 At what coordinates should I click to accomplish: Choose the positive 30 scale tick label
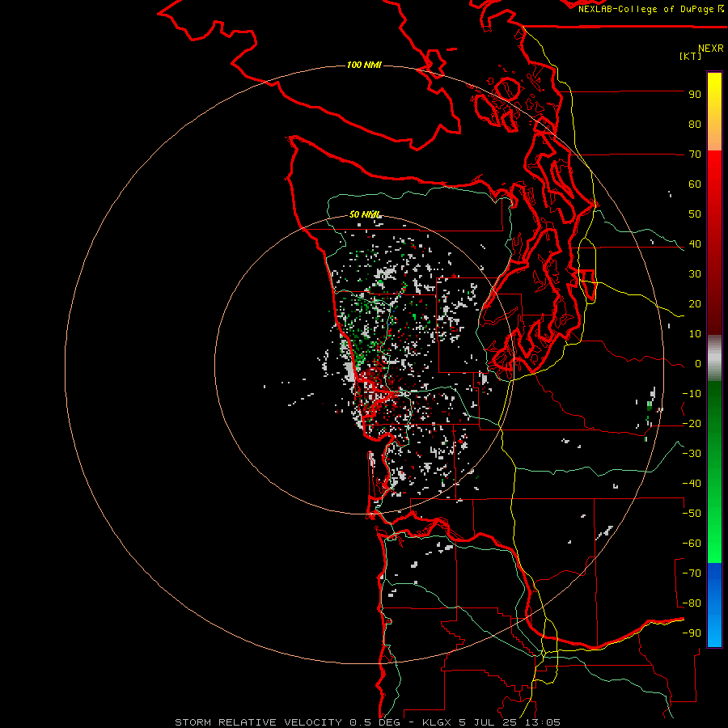695,274
